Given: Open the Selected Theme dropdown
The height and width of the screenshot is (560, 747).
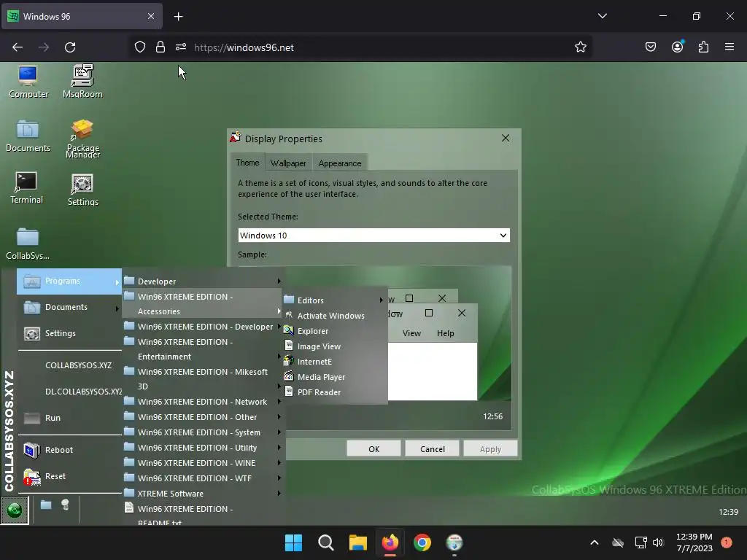Looking at the screenshot, I should tap(374, 236).
